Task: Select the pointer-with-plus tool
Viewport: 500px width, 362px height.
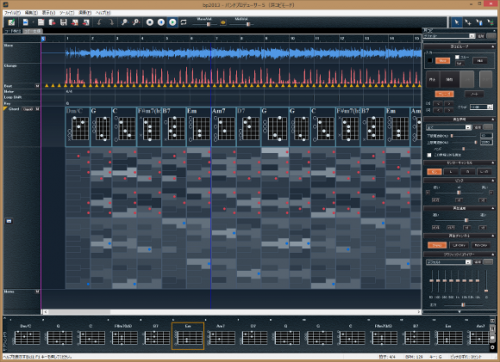Action: click(x=468, y=22)
